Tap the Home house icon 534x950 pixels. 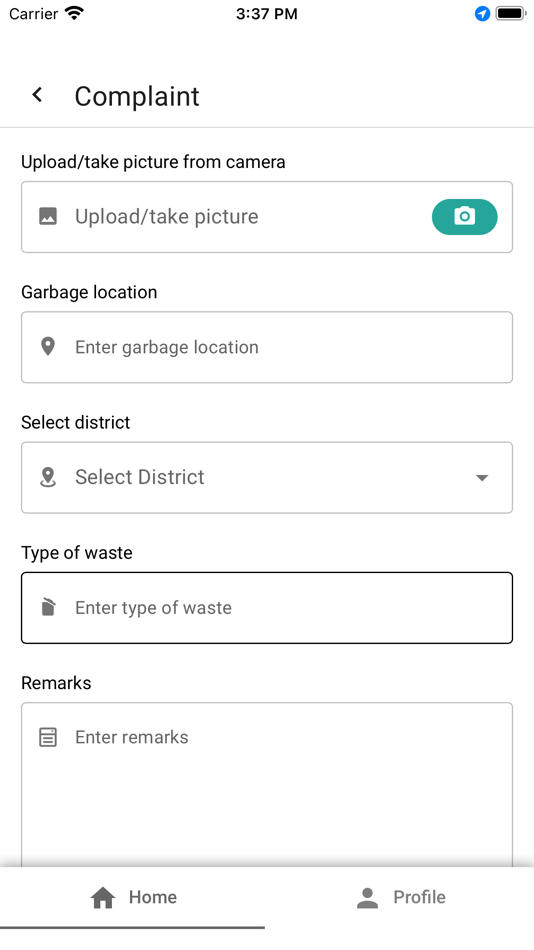coord(103,897)
